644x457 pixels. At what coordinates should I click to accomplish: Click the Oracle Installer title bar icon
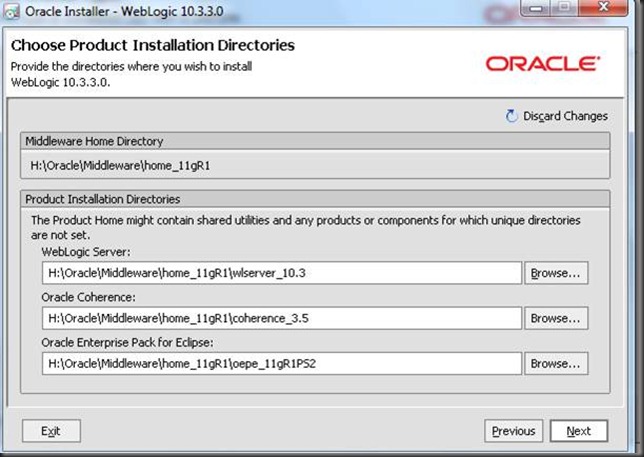(x=11, y=11)
